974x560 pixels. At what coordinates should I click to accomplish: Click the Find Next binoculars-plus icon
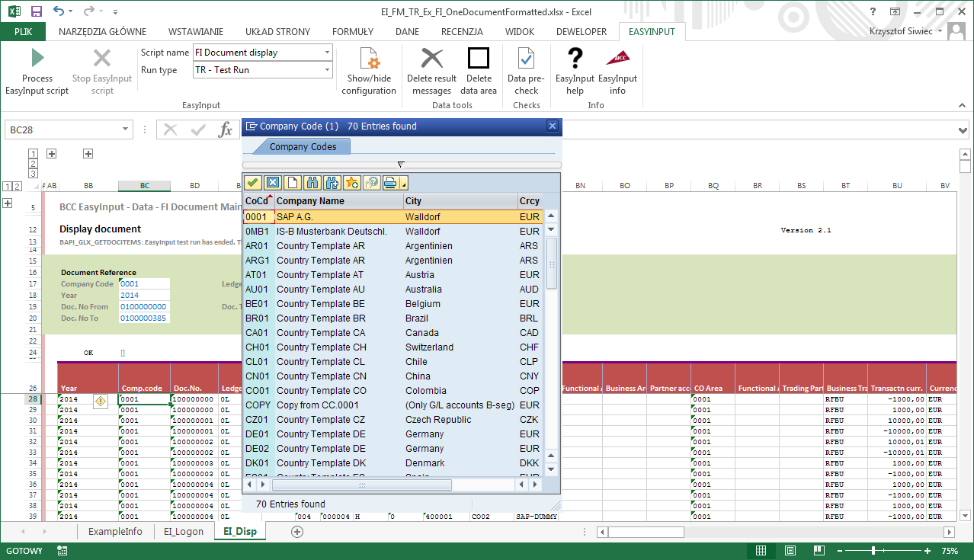pyautogui.click(x=332, y=183)
